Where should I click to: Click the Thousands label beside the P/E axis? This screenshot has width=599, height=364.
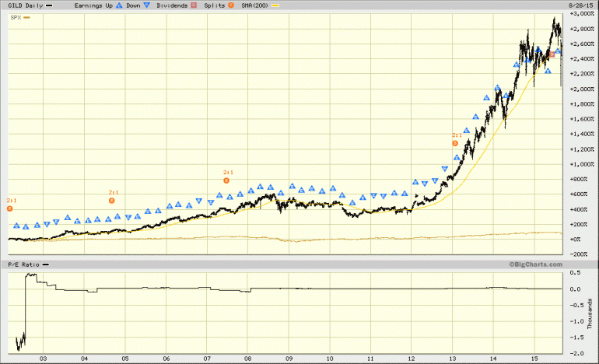click(x=590, y=314)
